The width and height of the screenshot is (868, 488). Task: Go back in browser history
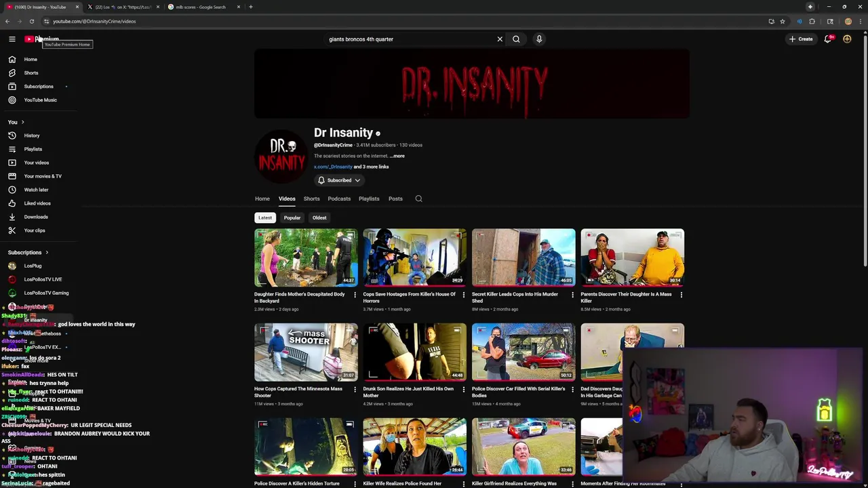click(7, 21)
